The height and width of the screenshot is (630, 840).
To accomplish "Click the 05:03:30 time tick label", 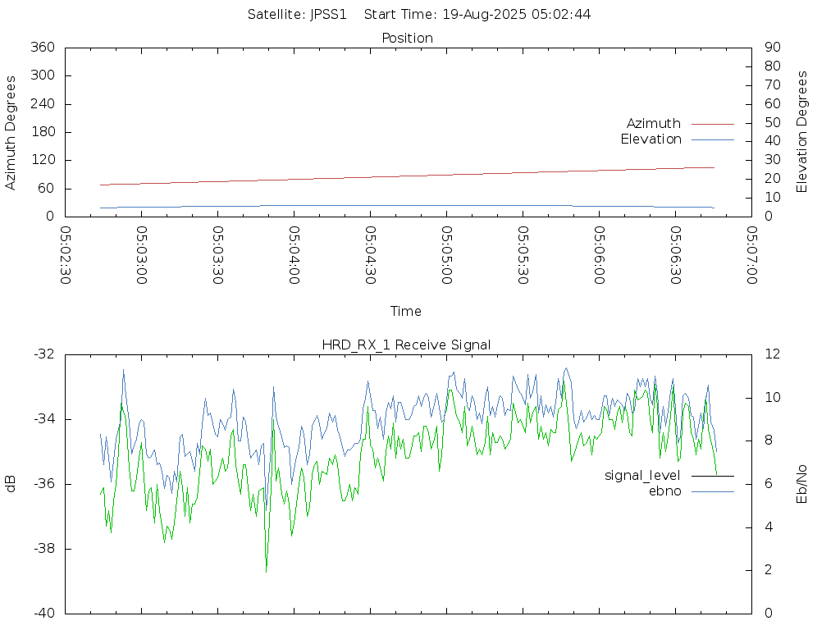I will tap(218, 255).
